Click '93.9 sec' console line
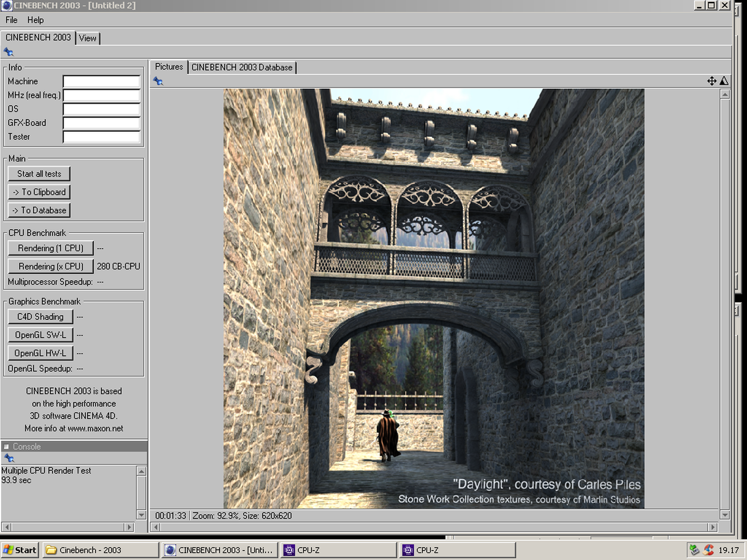Image resolution: width=747 pixels, height=560 pixels. [16, 480]
